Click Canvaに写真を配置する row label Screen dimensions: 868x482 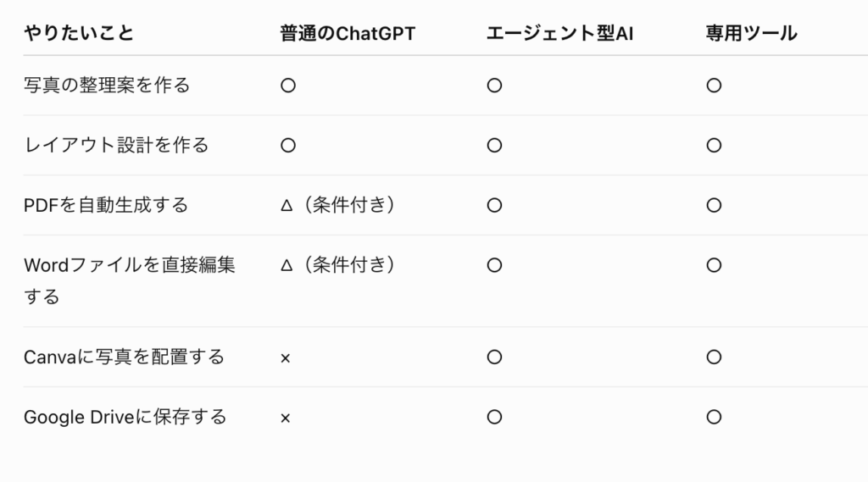124,357
